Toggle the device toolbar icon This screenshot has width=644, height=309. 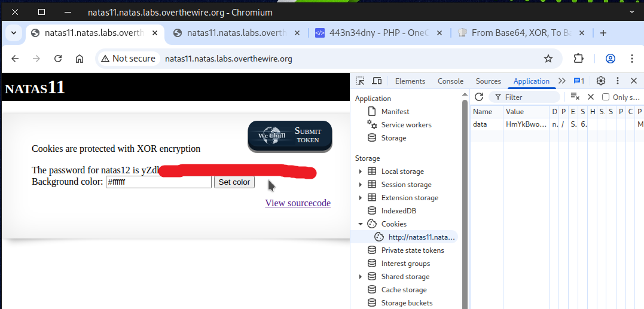pos(377,81)
